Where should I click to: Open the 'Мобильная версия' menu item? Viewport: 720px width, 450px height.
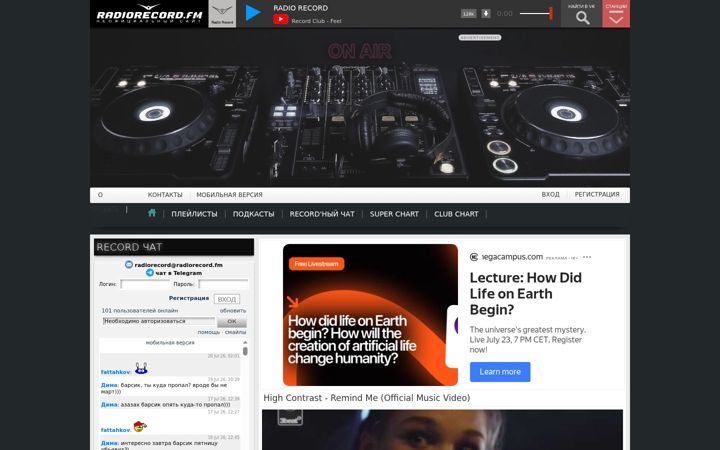(230, 195)
